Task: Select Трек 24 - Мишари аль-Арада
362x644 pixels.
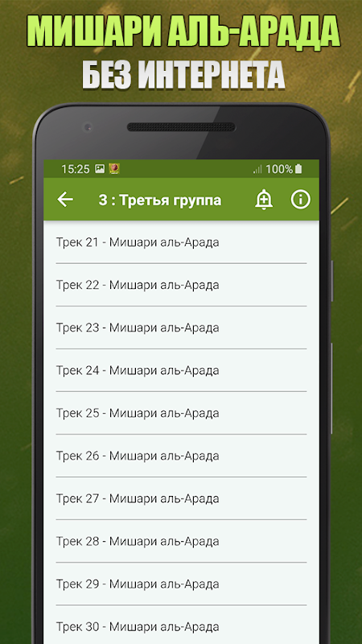Action: [181, 370]
